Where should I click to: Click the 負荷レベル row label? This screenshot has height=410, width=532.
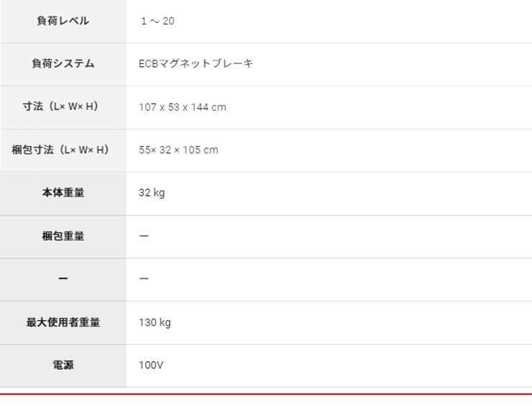[63, 21]
